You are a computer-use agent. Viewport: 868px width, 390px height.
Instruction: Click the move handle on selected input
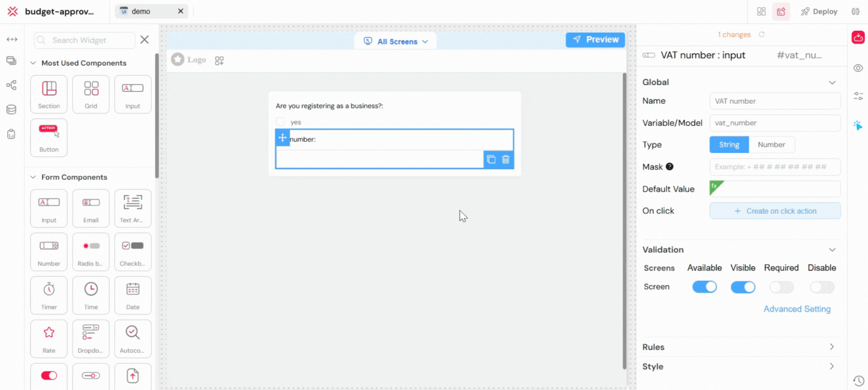(x=283, y=138)
